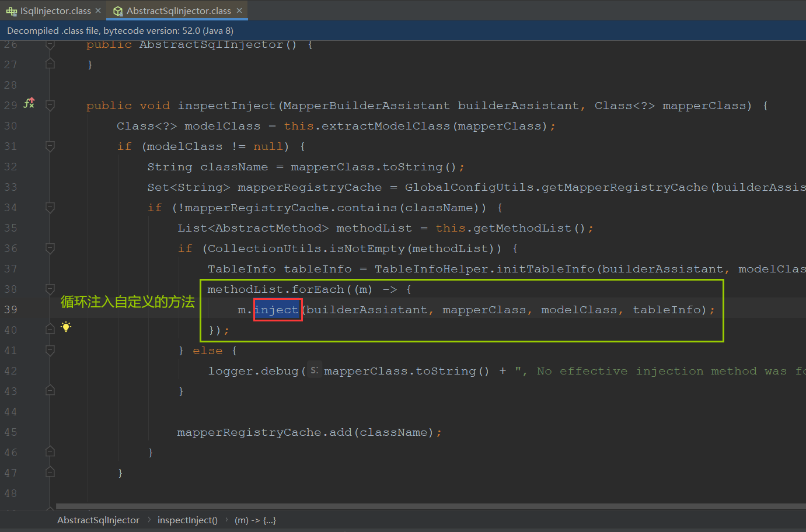Click 'CollectionUtils' on line 36
Viewport: 806px width, 532px height.
(x=264, y=249)
